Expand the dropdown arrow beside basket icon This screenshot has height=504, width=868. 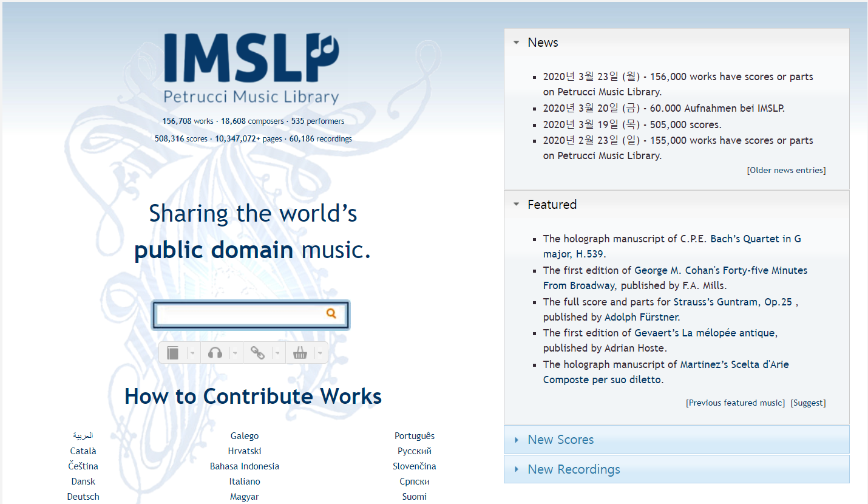319,353
